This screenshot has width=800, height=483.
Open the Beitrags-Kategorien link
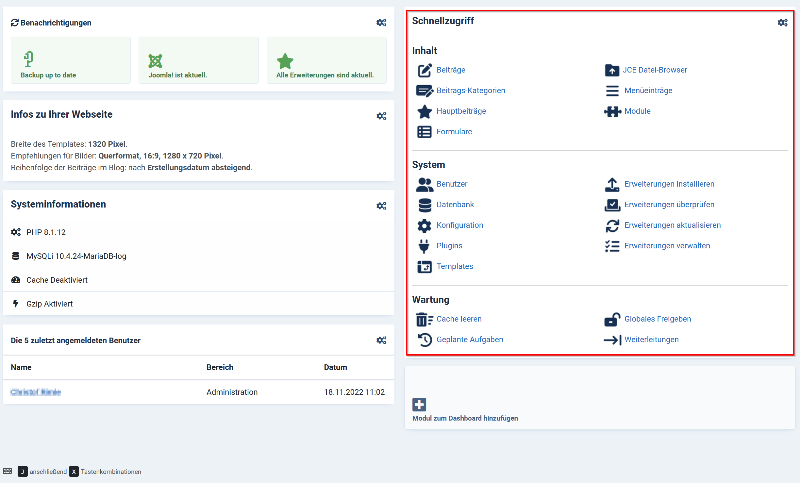point(470,91)
